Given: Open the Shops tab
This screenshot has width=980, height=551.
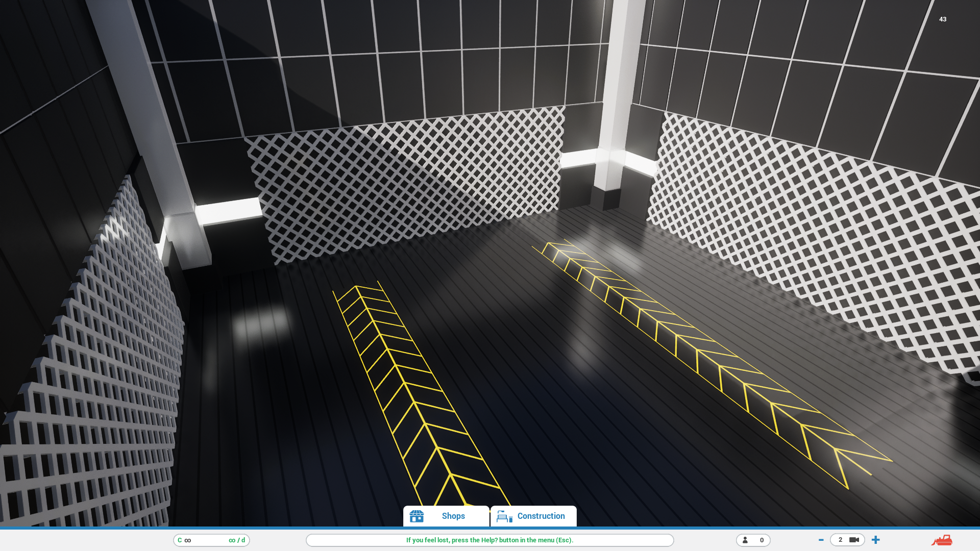Looking at the screenshot, I should [453, 516].
